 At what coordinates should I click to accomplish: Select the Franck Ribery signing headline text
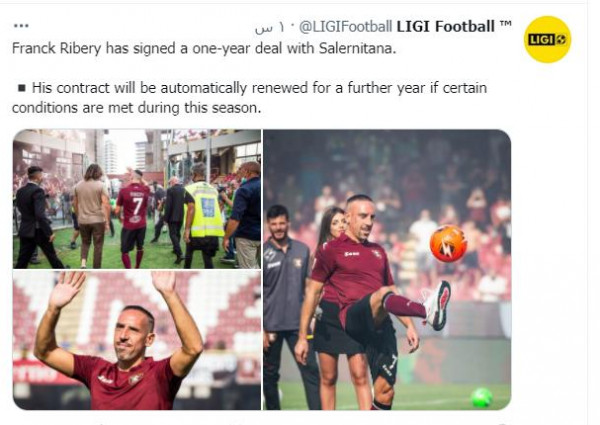pyautogui.click(x=204, y=49)
